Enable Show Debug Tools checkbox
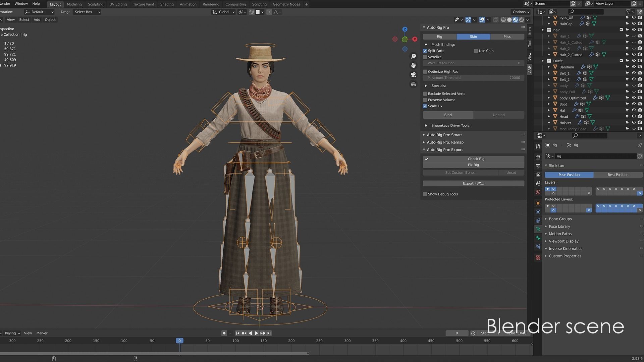 coord(425,194)
